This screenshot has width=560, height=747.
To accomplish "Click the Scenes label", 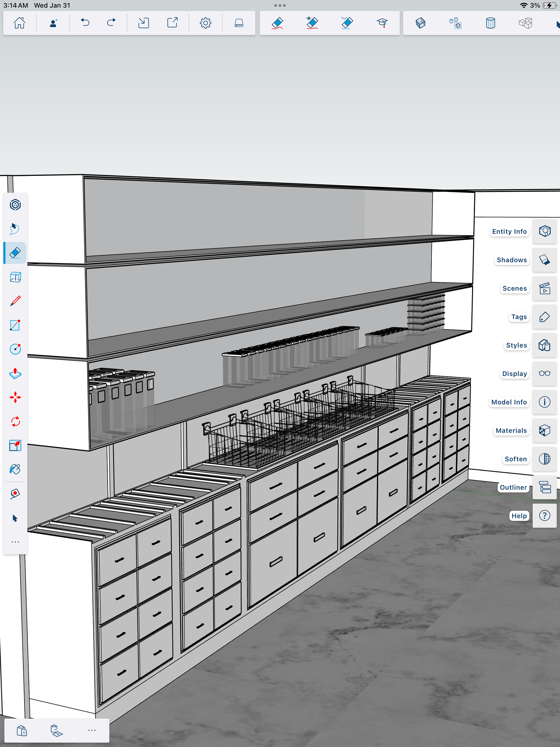I will point(514,288).
